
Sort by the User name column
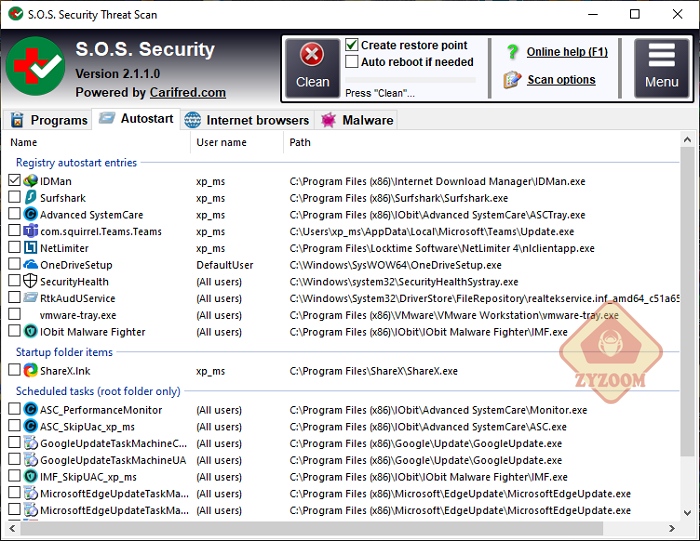click(x=237, y=142)
